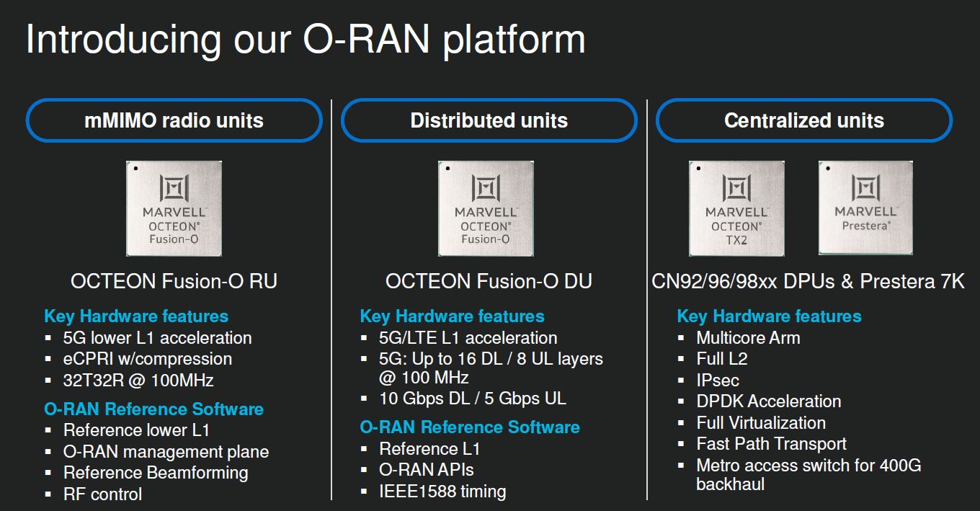Viewport: 980px width, 511px height.
Task: Click O-RAN Reference Software heading in mMIMO column
Action: (153, 409)
